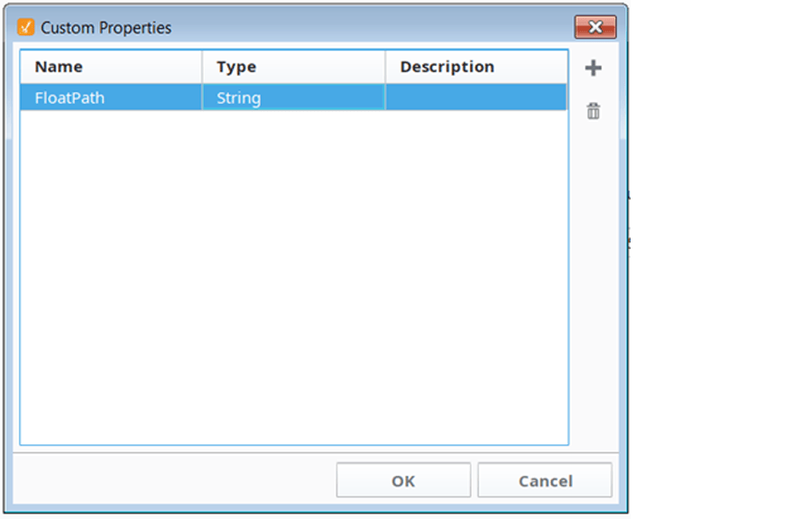The image size is (812, 519).
Task: Click the Custom Properties title bar icon
Action: pyautogui.click(x=25, y=27)
